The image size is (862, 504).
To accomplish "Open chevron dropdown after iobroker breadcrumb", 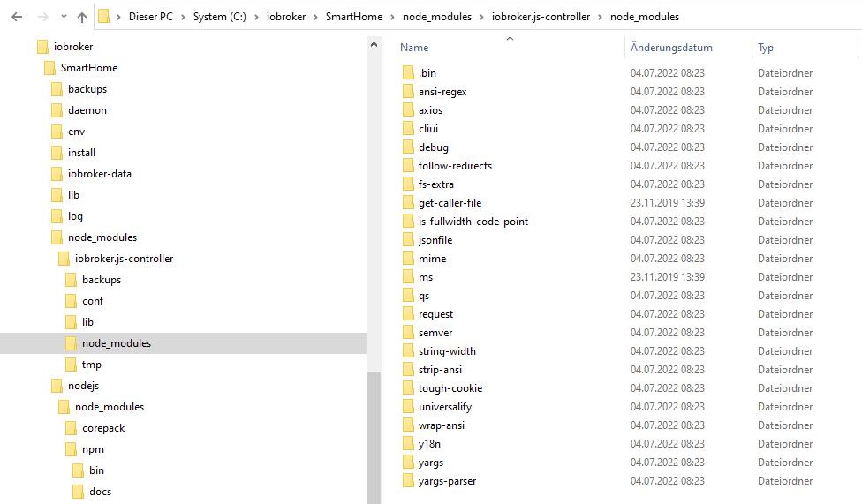I will 315,17.
